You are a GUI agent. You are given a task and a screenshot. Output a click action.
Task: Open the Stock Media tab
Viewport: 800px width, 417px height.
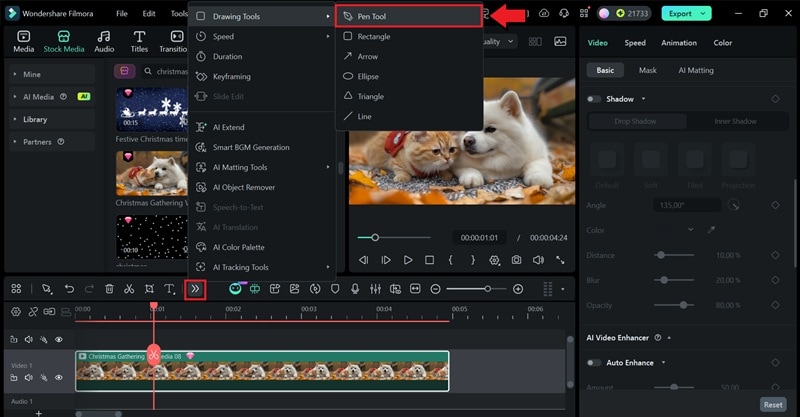(64, 41)
